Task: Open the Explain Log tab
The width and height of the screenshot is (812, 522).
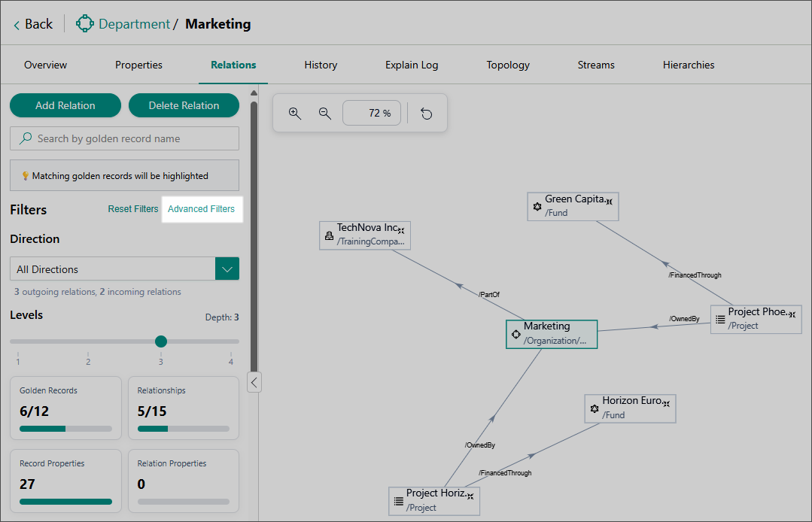Action: click(x=412, y=65)
